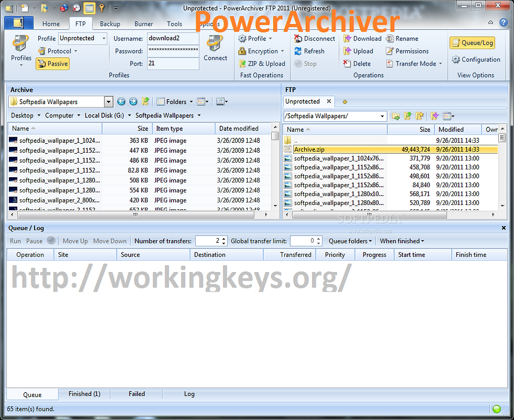
Task: Click the new archive quick-access icon
Action: point(25,8)
